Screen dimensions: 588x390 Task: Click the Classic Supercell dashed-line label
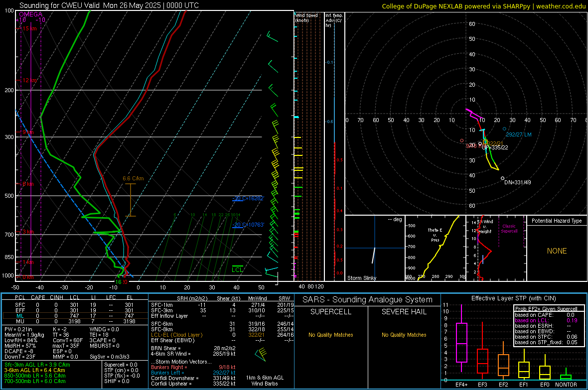(x=509, y=229)
